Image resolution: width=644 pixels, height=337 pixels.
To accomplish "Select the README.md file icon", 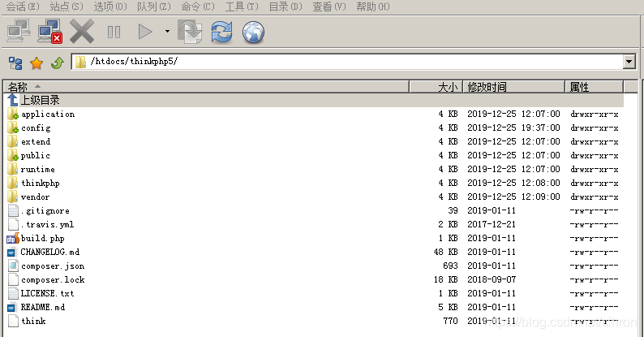I will [x=11, y=308].
